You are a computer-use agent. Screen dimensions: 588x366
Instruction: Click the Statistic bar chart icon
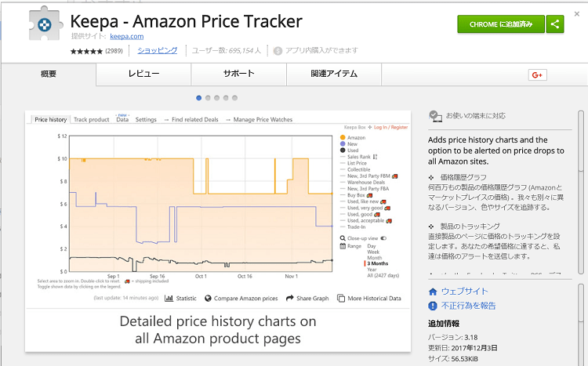(169, 298)
